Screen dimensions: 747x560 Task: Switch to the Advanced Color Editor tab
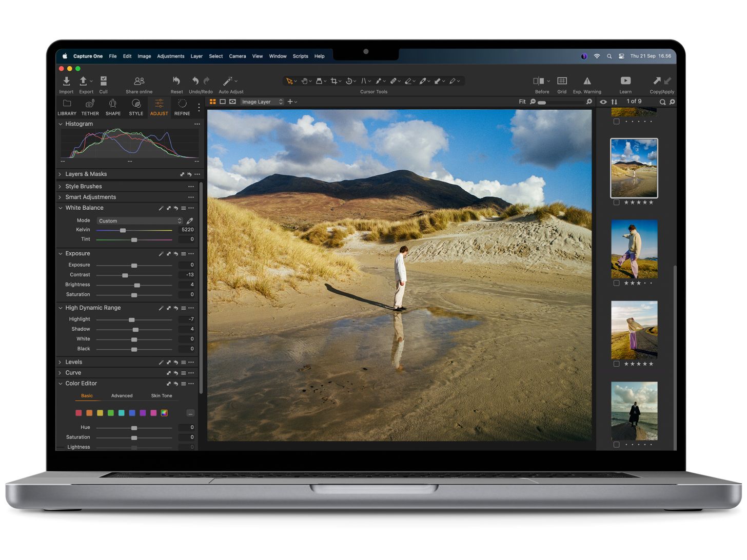122,396
